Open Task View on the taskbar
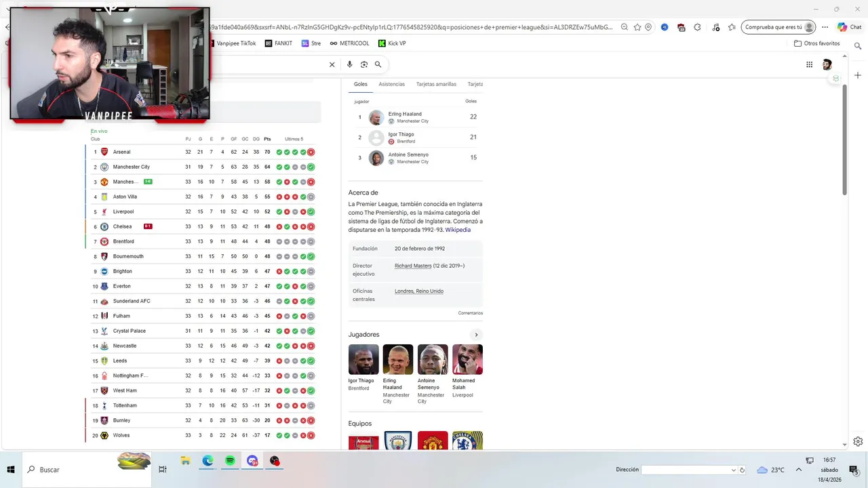The image size is (868, 488). [x=163, y=469]
